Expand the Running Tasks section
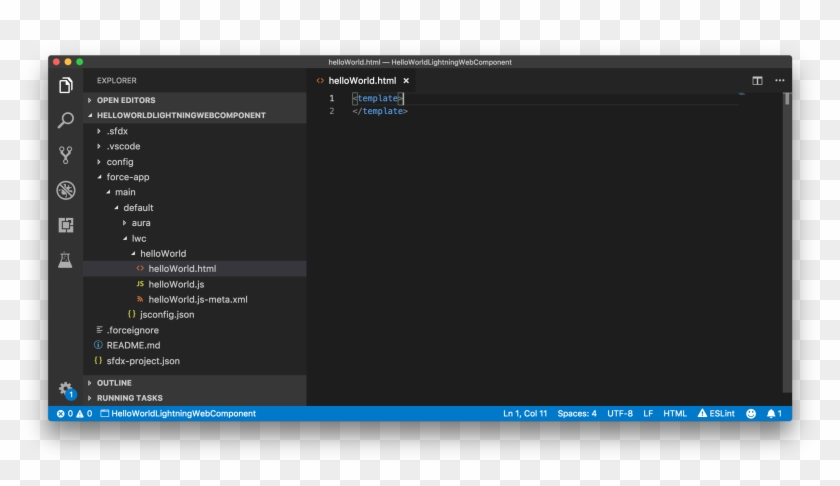Image resolution: width=840 pixels, height=486 pixels. click(x=194, y=398)
